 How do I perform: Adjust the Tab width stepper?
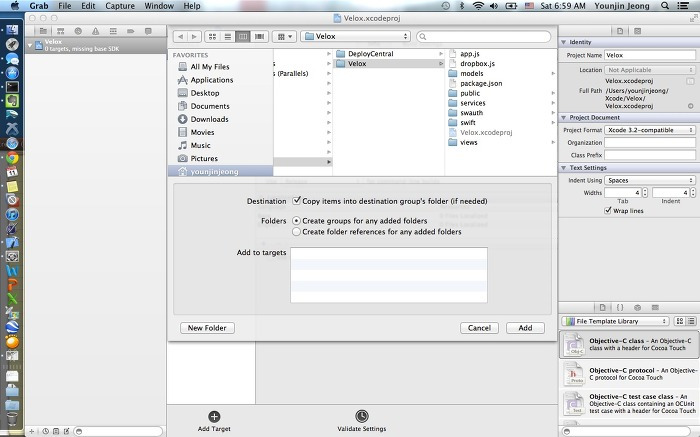(x=645, y=193)
